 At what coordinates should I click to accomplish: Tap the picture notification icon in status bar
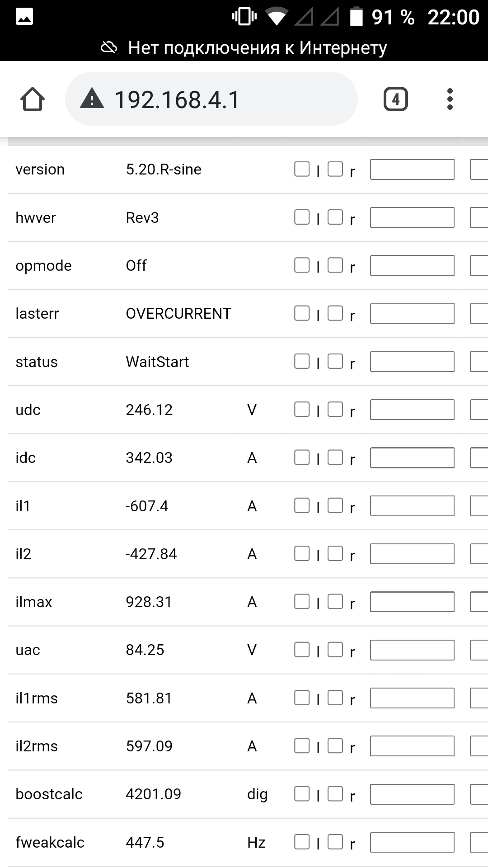(24, 17)
